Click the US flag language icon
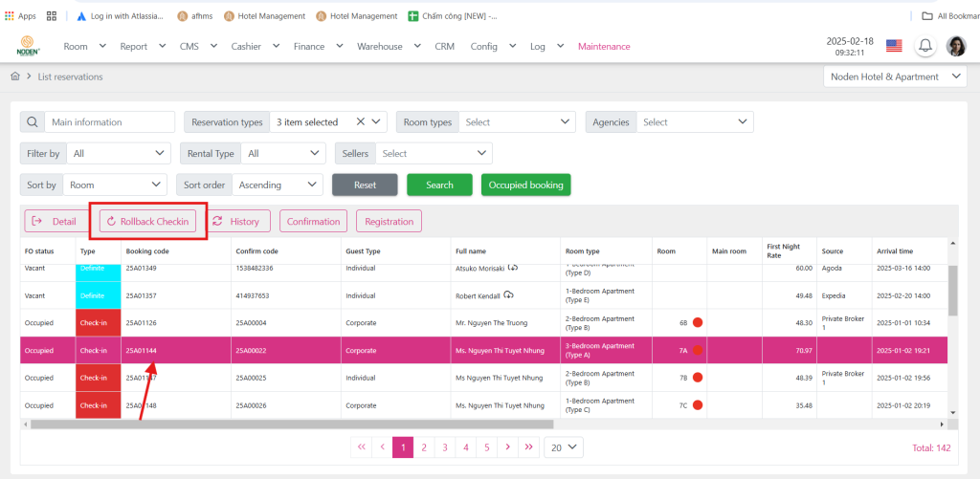Screen dimensions: 980x479 (x=894, y=46)
